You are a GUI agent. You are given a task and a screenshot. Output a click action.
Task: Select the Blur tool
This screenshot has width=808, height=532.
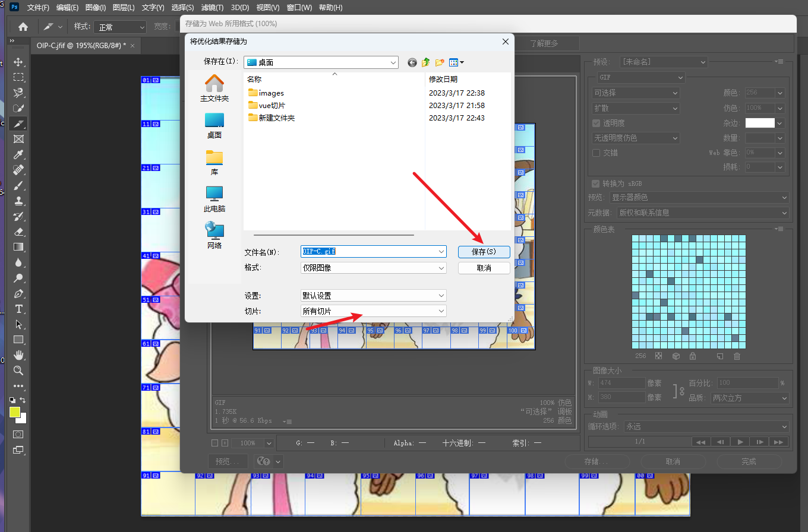click(18, 262)
